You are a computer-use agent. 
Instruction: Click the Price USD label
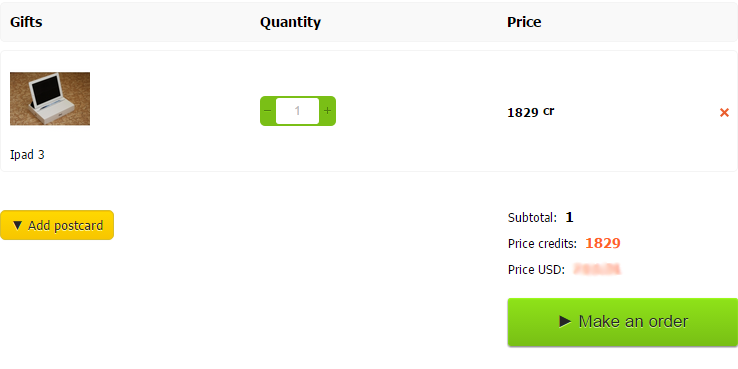(x=536, y=270)
